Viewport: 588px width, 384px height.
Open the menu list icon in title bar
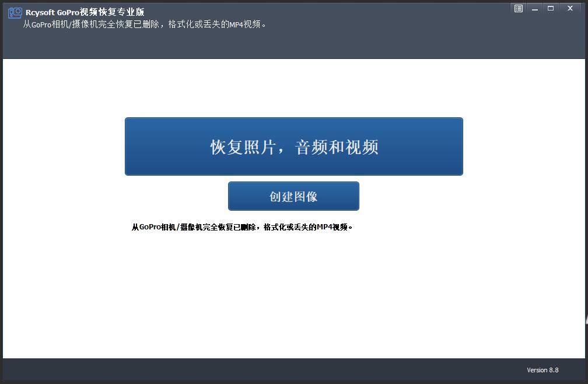(x=518, y=8)
